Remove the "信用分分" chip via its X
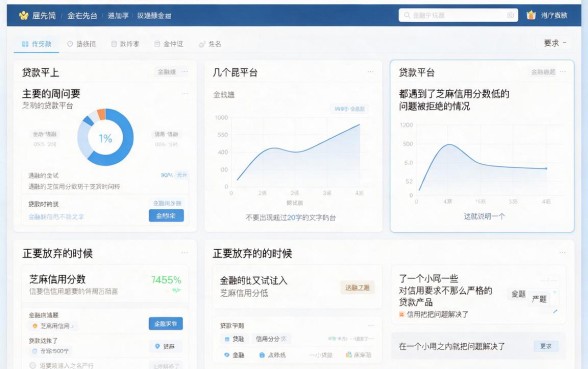Screen dimensions: 588x369 [284, 339]
